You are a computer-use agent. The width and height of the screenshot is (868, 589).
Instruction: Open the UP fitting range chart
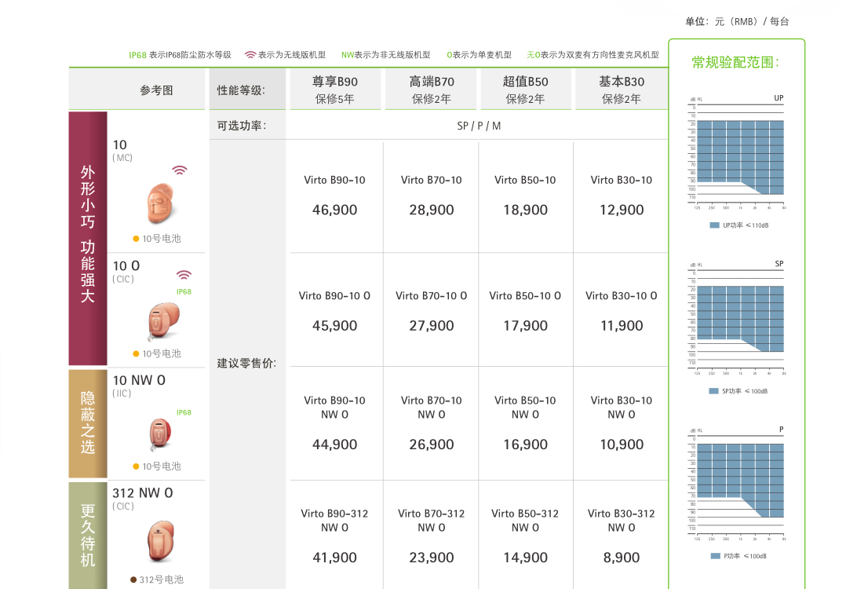pyautogui.click(x=736, y=152)
